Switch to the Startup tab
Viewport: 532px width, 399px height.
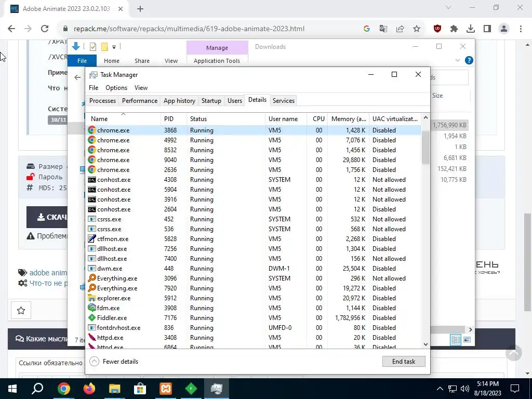211,101
